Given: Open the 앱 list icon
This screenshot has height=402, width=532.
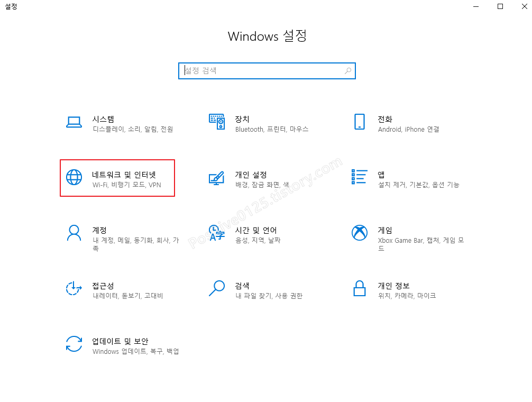Looking at the screenshot, I should (359, 177).
